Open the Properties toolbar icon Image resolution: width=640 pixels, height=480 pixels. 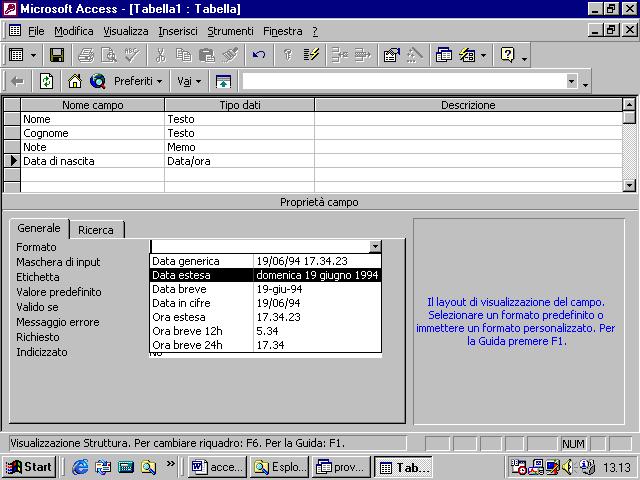pyautogui.click(x=391, y=55)
